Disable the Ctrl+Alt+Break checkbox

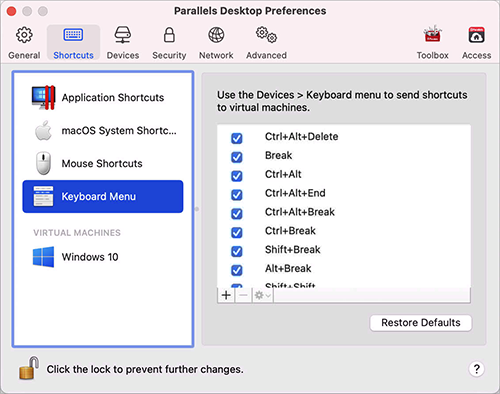click(237, 213)
